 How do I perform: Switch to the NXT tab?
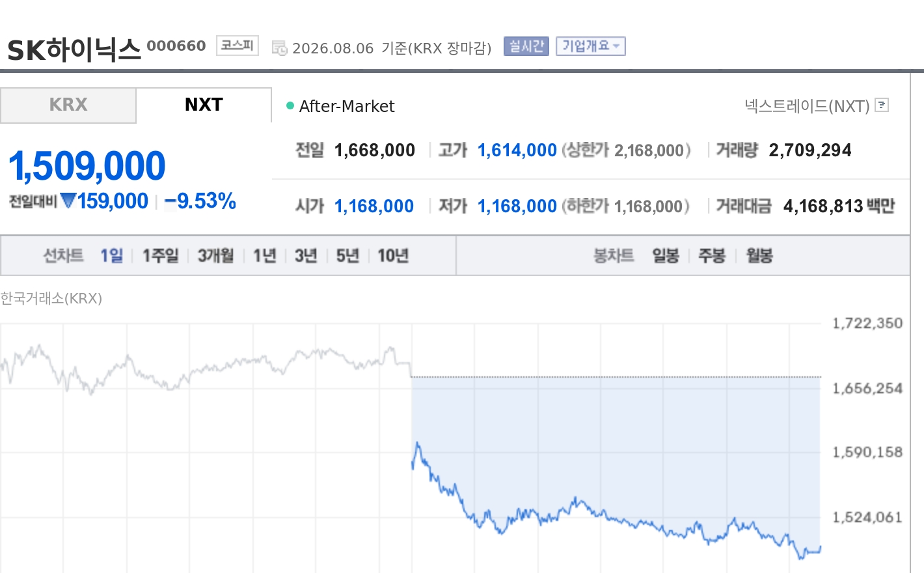click(204, 105)
